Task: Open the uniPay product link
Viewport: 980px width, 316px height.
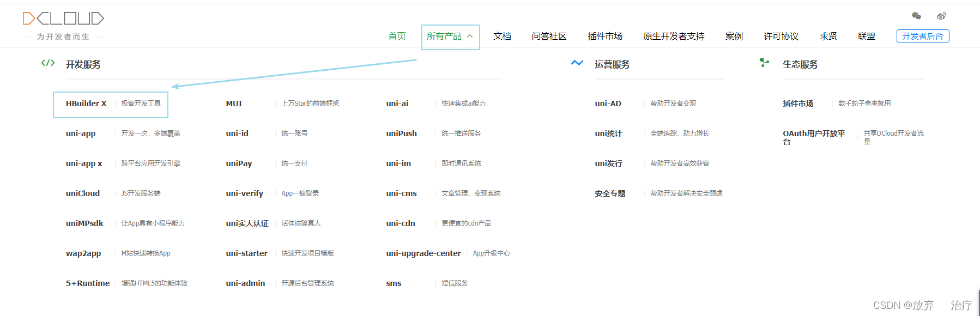Action: point(239,163)
